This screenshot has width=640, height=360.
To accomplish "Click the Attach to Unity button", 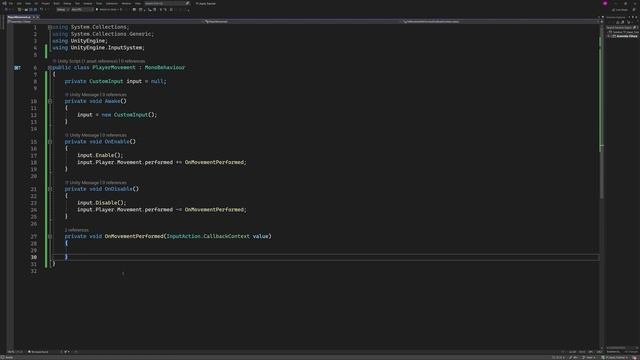I will pyautogui.click(x=108, y=9).
